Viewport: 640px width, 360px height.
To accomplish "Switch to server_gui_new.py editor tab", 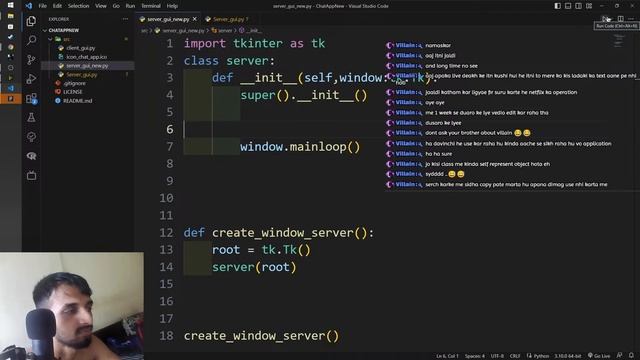I will tap(168, 19).
